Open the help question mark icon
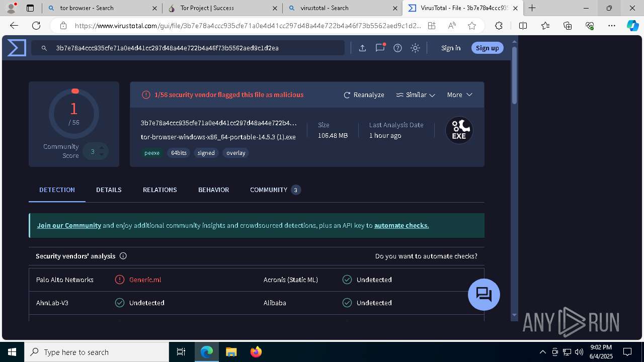The width and height of the screenshot is (644, 362). click(397, 48)
